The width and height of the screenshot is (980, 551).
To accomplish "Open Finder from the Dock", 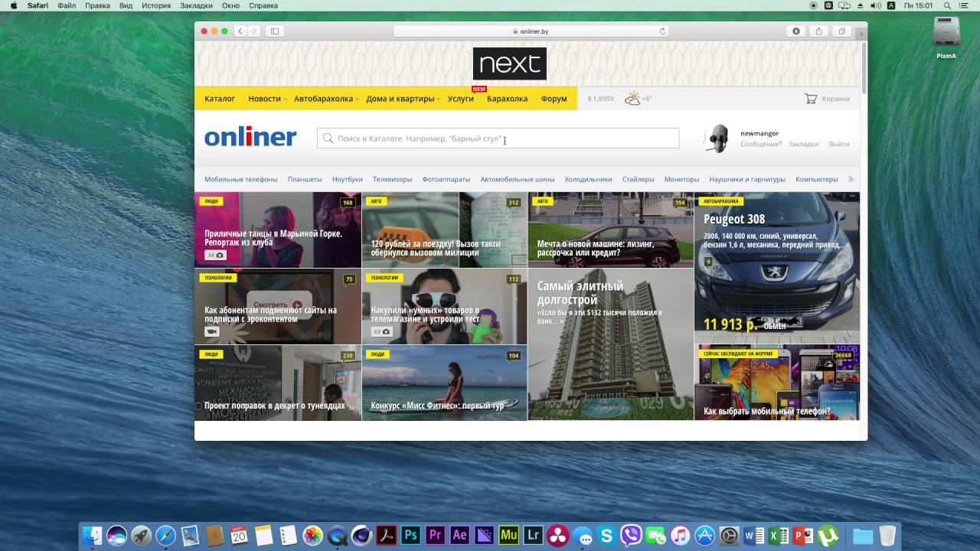I will click(x=92, y=536).
